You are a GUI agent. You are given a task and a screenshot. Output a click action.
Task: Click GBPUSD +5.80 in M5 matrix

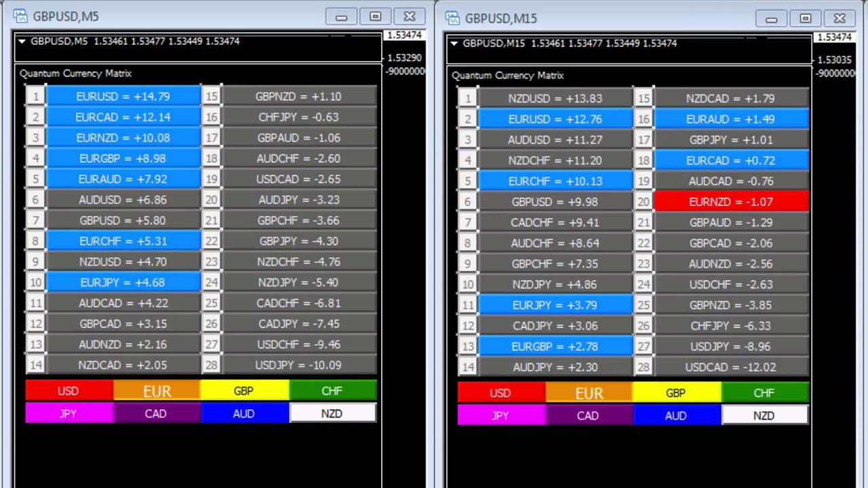pyautogui.click(x=123, y=221)
